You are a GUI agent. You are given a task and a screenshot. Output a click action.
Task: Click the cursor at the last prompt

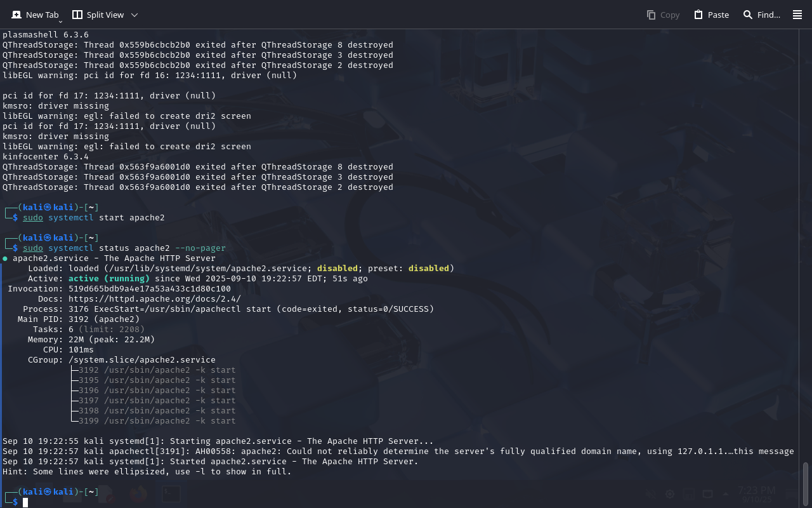25,502
